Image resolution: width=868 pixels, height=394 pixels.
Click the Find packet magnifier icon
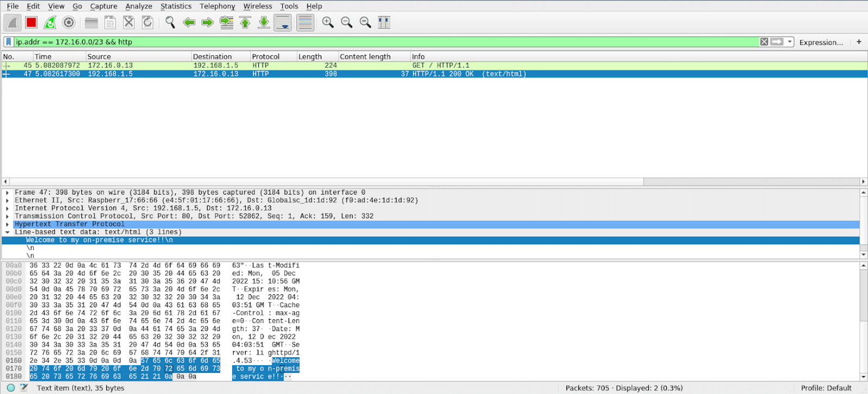[170, 23]
